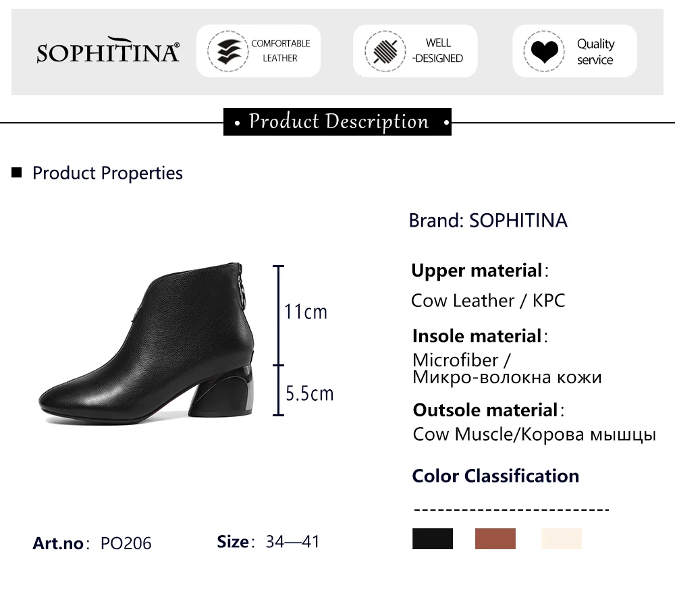The image size is (675, 616).
Task: Click the Size 34—41 text
Action: point(268,542)
